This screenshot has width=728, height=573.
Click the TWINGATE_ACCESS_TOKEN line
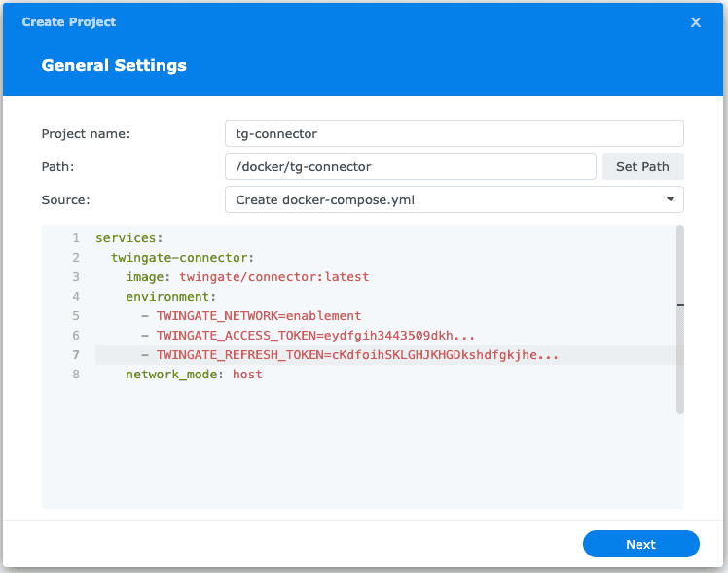(315, 335)
